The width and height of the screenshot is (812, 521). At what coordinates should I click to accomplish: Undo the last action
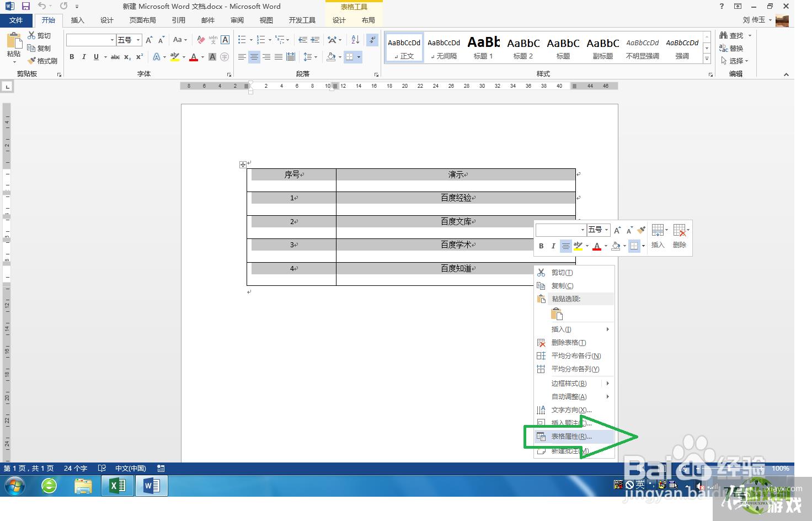pyautogui.click(x=42, y=6)
